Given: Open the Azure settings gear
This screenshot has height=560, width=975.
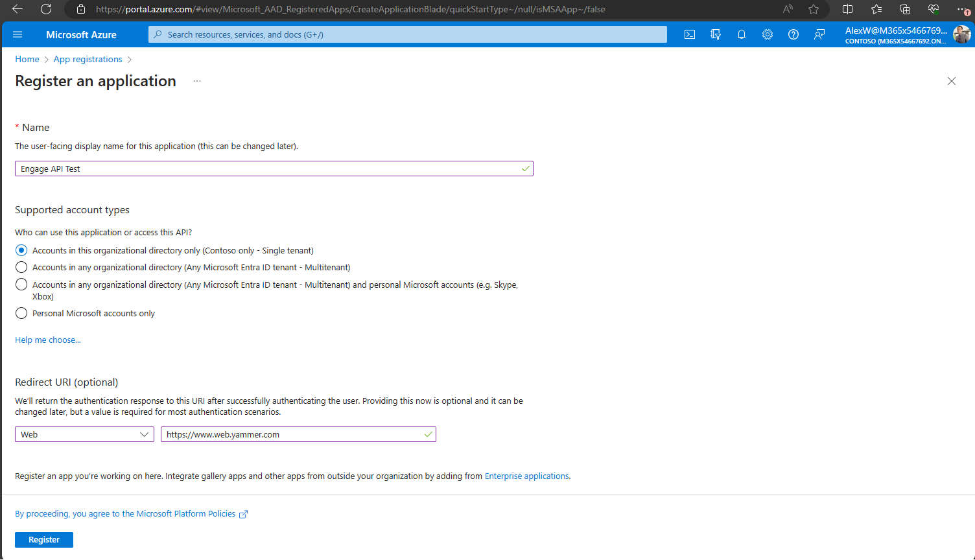Looking at the screenshot, I should click(x=768, y=34).
